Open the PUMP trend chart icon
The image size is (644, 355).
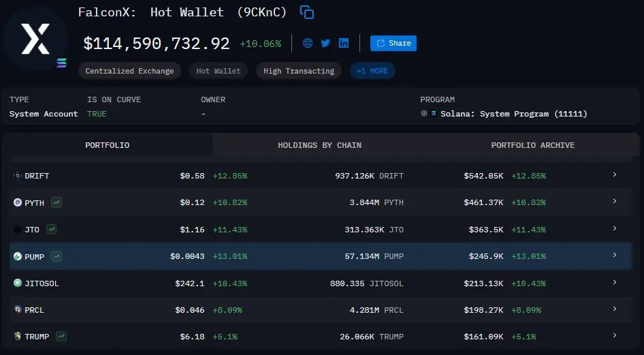(x=57, y=256)
